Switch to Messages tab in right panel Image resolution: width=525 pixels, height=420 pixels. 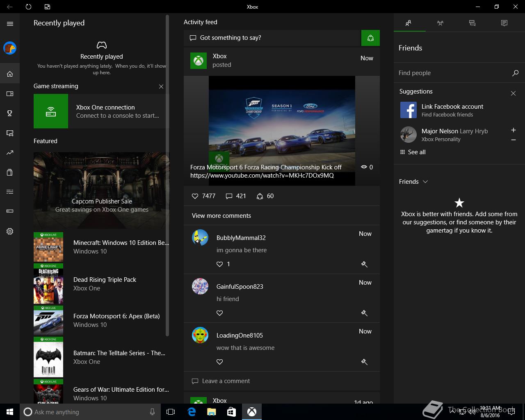[472, 23]
